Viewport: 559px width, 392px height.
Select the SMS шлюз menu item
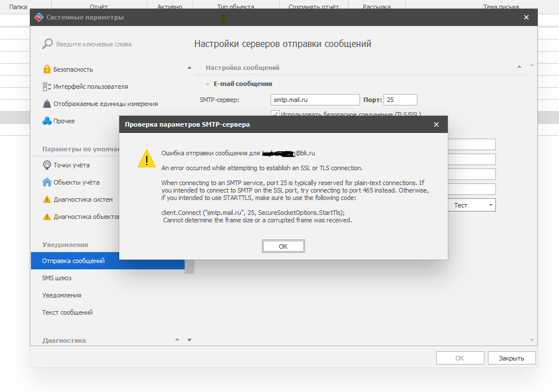[57, 278]
